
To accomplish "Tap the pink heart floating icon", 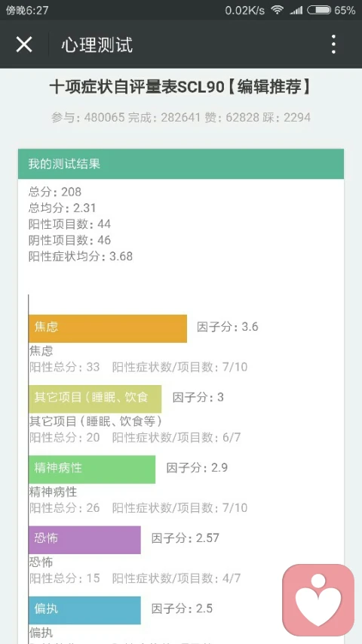I will [318, 599].
